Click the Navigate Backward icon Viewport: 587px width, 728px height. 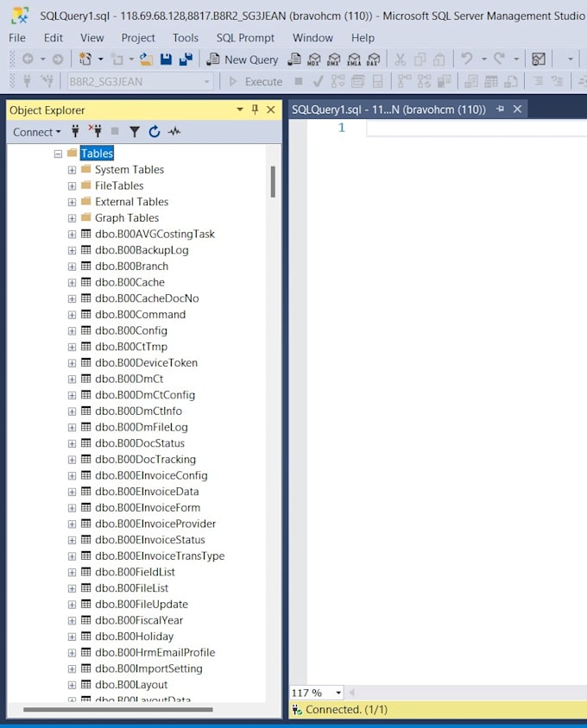point(28,59)
